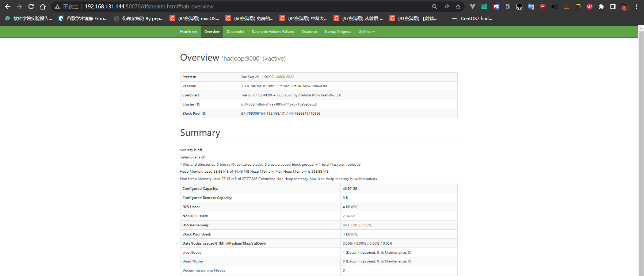Open the Live Nodes link

pyautogui.click(x=192, y=253)
